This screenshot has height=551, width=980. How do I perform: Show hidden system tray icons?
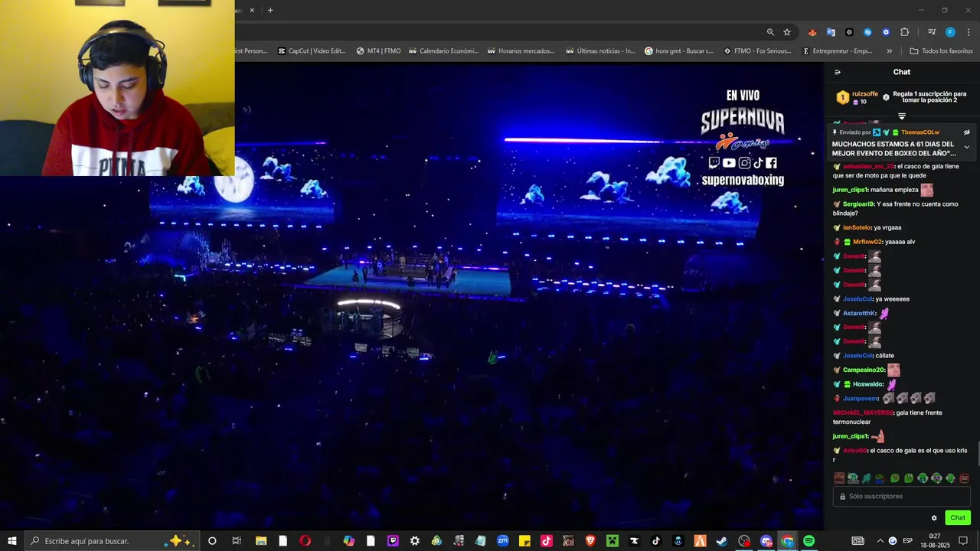tap(880, 541)
